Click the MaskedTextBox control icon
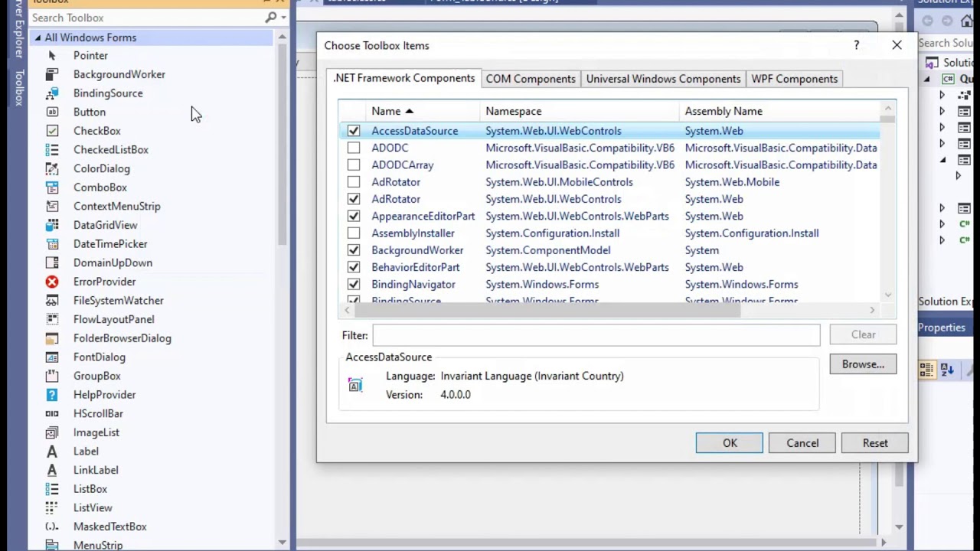The width and height of the screenshot is (980, 551). [x=52, y=527]
